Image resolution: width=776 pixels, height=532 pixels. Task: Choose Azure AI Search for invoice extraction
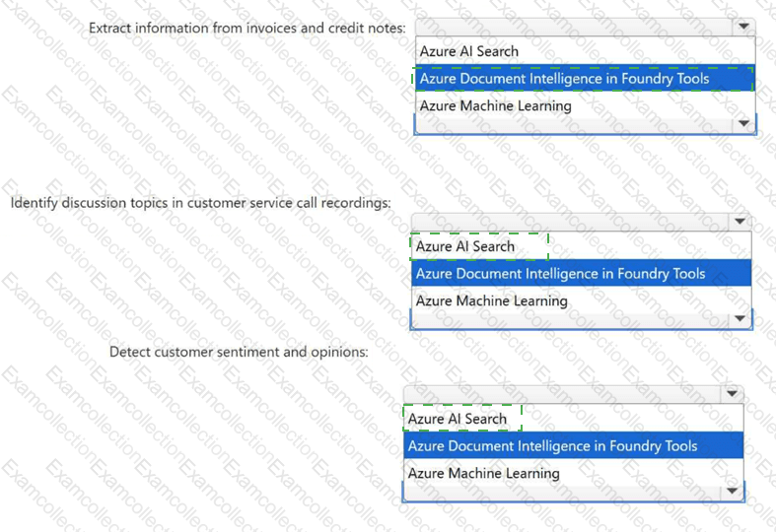point(469,51)
